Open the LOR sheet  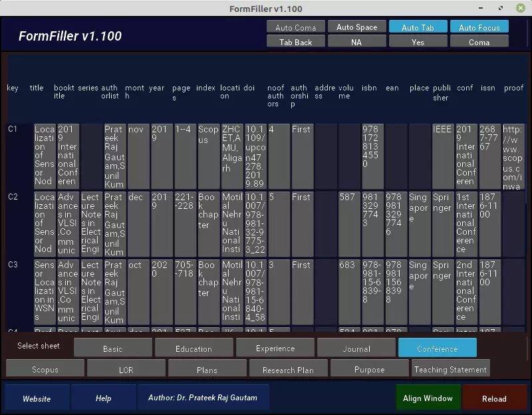[126, 368]
